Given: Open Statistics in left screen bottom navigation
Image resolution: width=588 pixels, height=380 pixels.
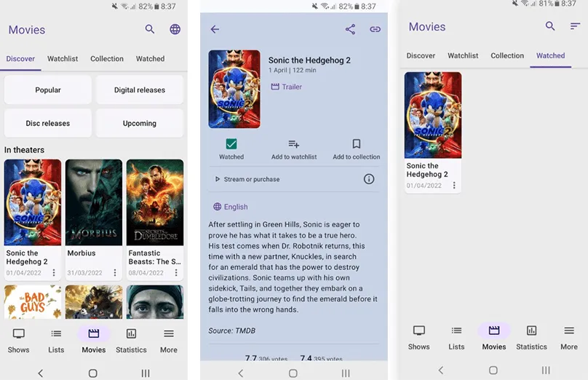Looking at the screenshot, I should click(131, 341).
